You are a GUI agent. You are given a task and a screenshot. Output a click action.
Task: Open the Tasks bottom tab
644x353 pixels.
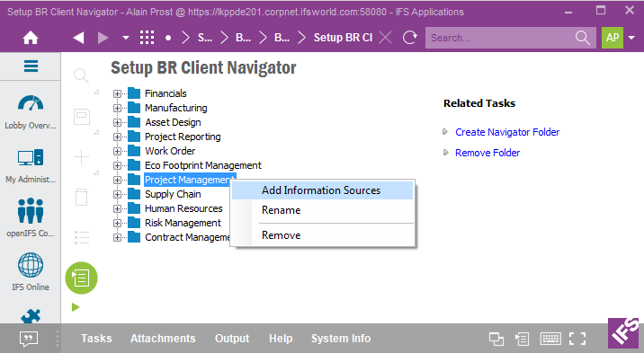96,339
